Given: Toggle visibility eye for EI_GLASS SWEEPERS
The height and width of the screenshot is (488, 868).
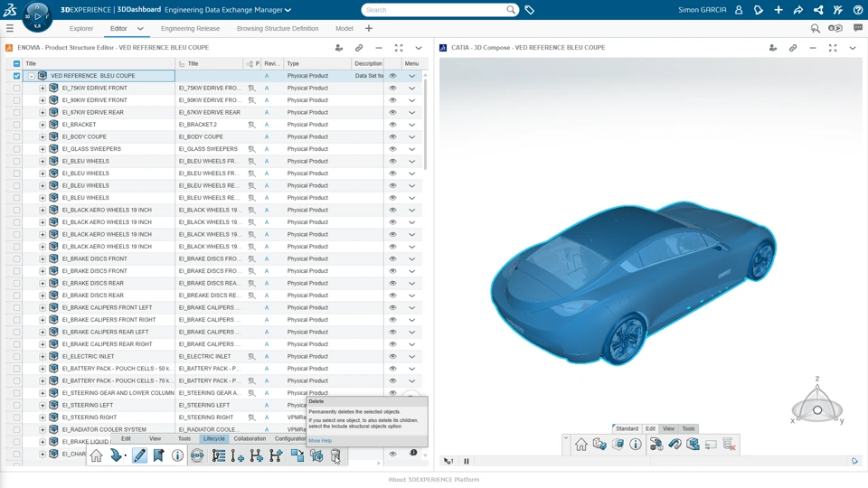Looking at the screenshot, I should point(393,149).
